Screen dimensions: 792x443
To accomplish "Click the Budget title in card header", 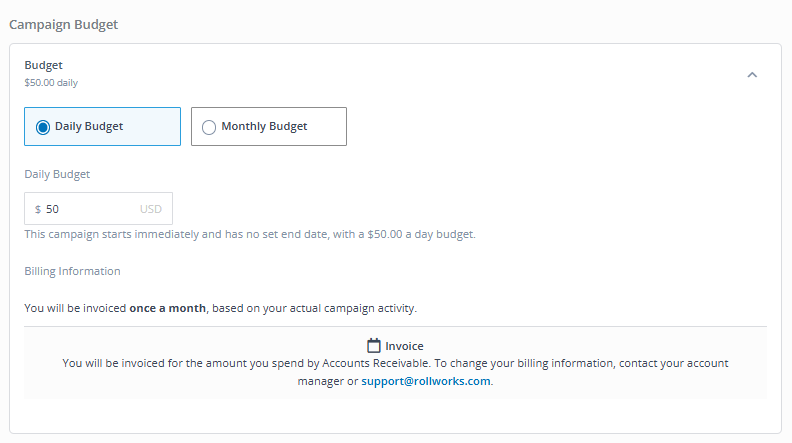I will pyautogui.click(x=43, y=65).
